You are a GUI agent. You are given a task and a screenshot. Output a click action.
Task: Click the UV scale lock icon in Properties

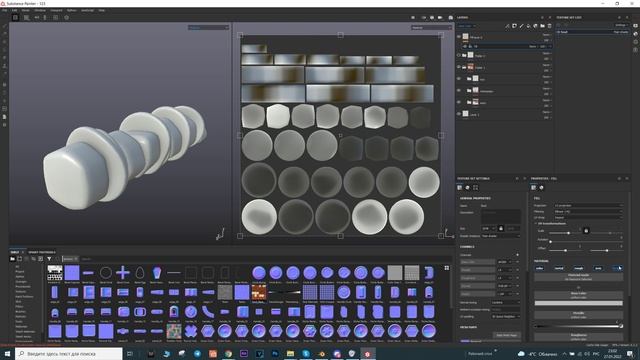[x=586, y=231]
